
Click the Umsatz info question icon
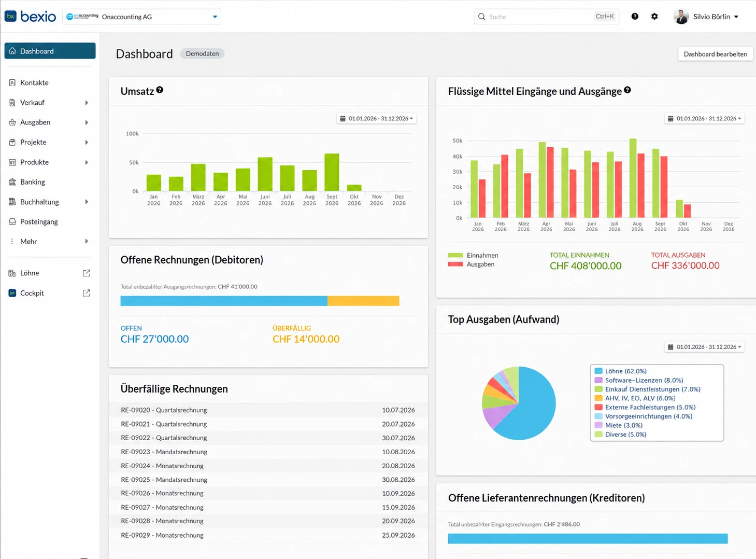[160, 90]
